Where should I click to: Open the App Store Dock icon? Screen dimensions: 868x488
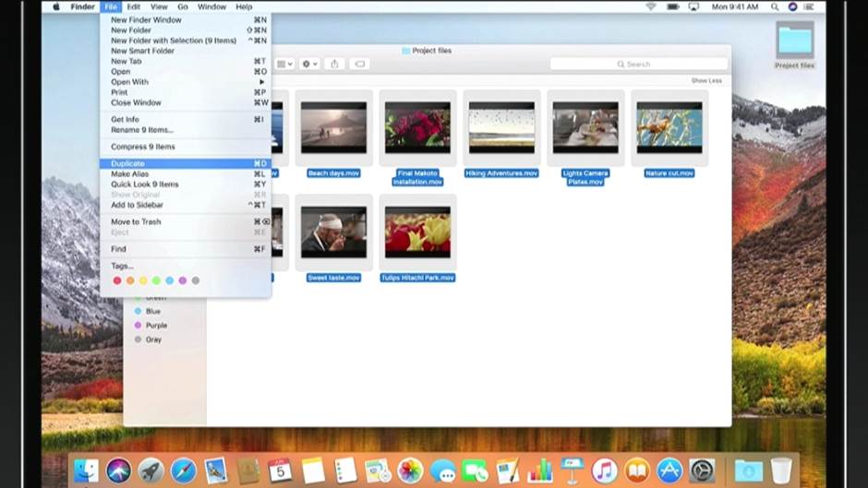[x=669, y=470]
